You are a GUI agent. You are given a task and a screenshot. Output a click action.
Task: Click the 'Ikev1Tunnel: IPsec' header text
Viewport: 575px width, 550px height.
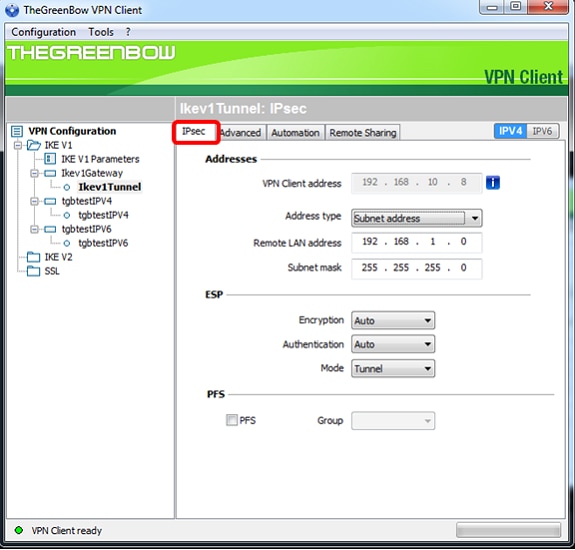243,109
